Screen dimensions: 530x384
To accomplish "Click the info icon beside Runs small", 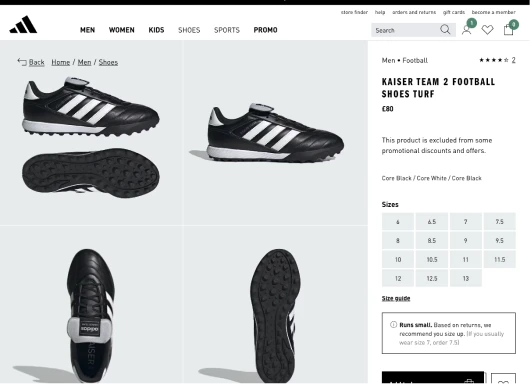I will tap(393, 325).
